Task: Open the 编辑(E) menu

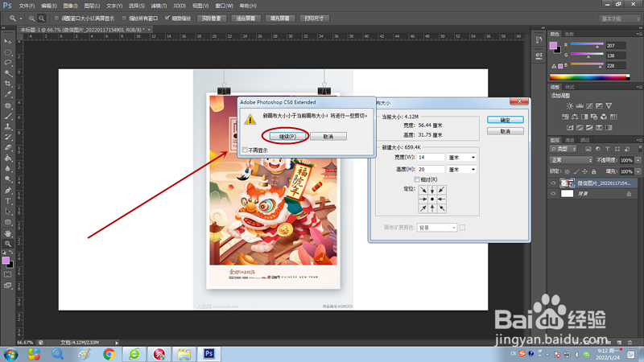Action: tap(49, 6)
